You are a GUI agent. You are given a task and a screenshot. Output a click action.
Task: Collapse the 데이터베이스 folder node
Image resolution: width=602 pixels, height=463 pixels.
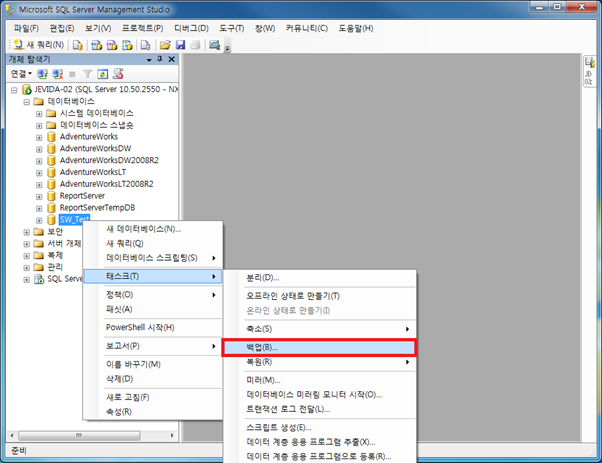tap(26, 102)
